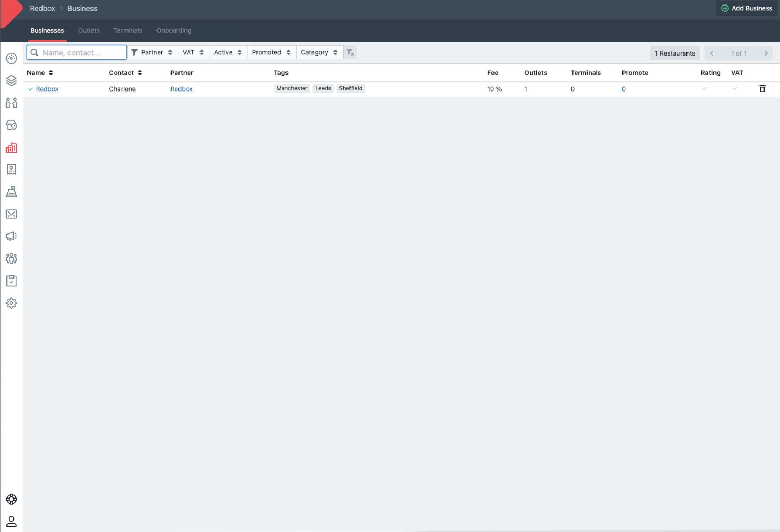The height and width of the screenshot is (532, 780).
Task: Click the lifebuoy support icon
Action: [11, 499]
